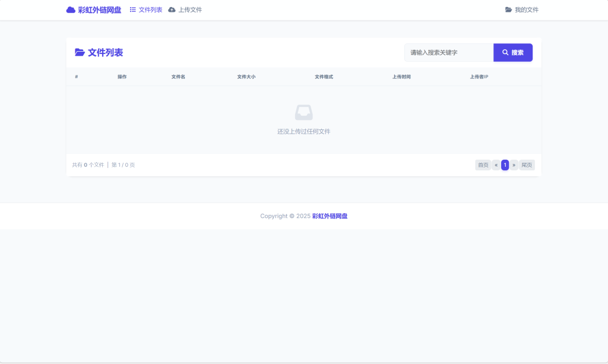Screen dimensions: 608x364
Task: Click the cloud logo icon in navbar
Action: (71, 10)
